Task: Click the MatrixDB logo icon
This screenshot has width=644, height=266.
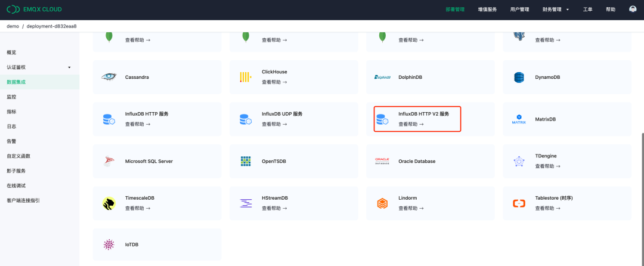Action: 519,119
